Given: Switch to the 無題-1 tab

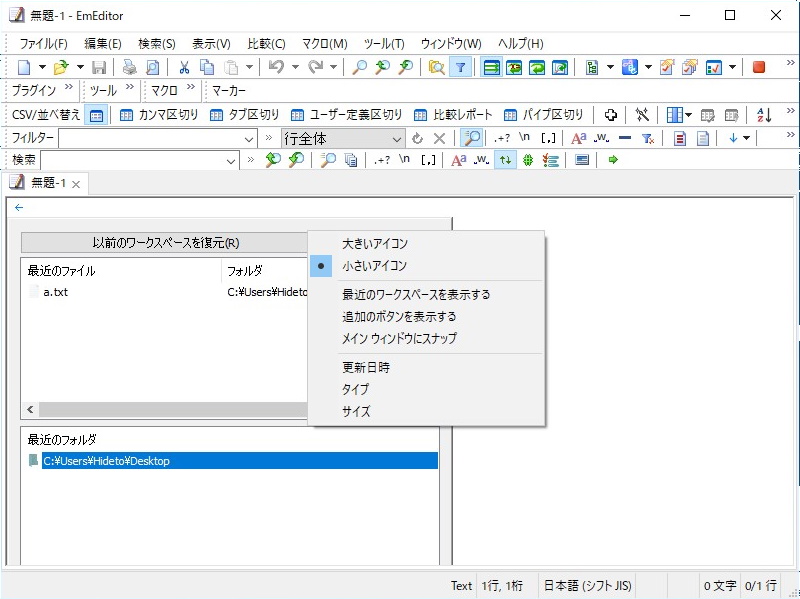Looking at the screenshot, I should [47, 183].
